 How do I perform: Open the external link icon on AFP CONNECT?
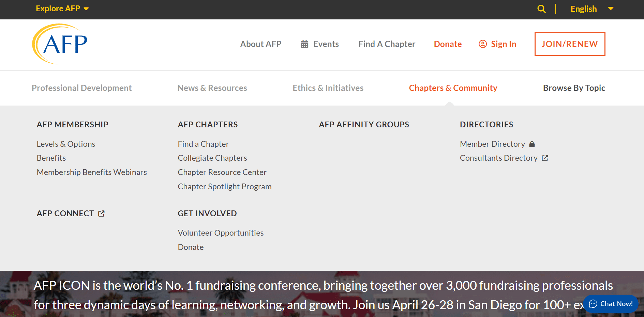point(101,213)
